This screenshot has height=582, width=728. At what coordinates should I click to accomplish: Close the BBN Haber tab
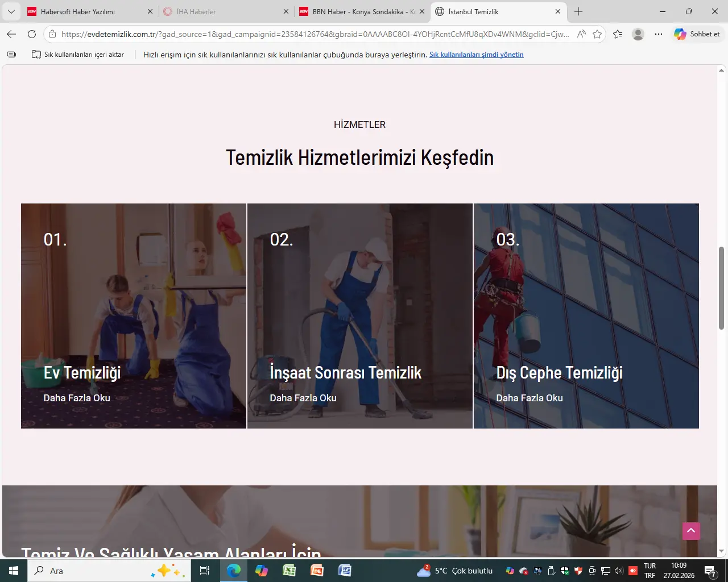pyautogui.click(x=422, y=11)
